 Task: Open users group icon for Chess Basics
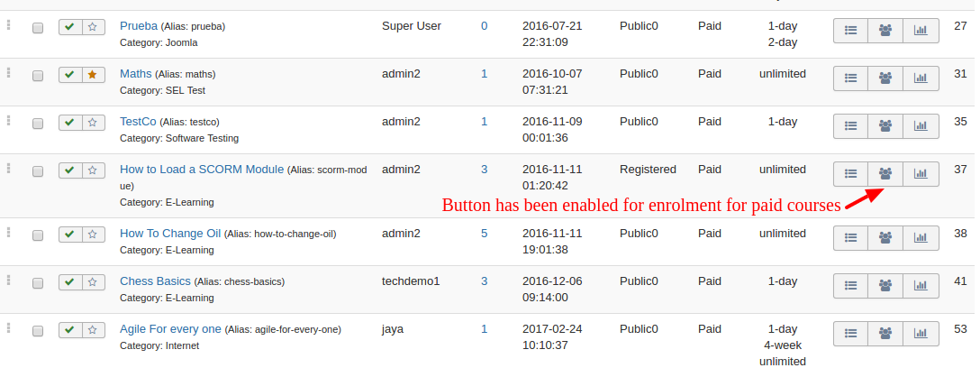885,286
